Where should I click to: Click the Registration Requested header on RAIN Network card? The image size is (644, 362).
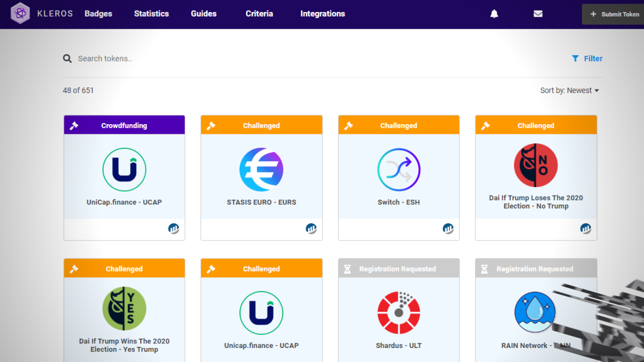click(x=536, y=268)
